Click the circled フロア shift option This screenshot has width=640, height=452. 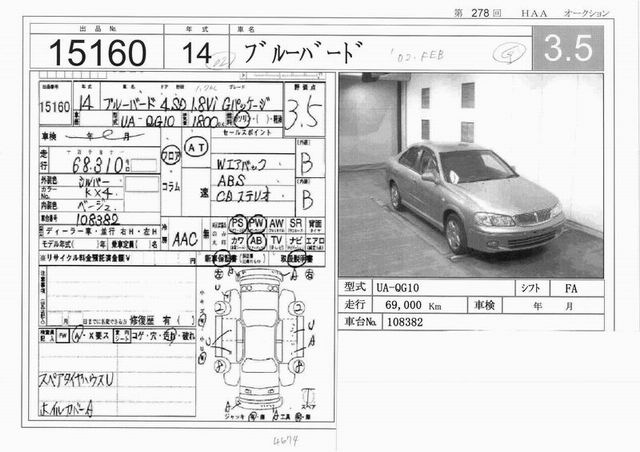point(170,155)
